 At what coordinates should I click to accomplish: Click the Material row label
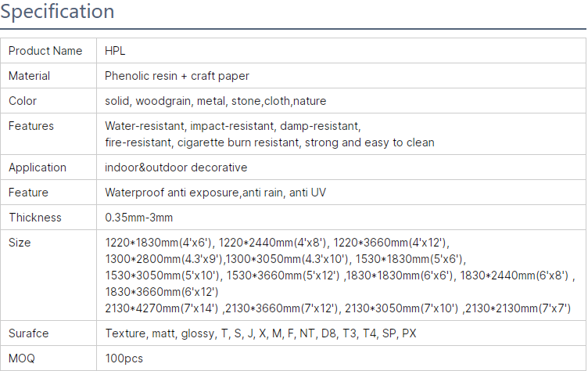pos(30,76)
